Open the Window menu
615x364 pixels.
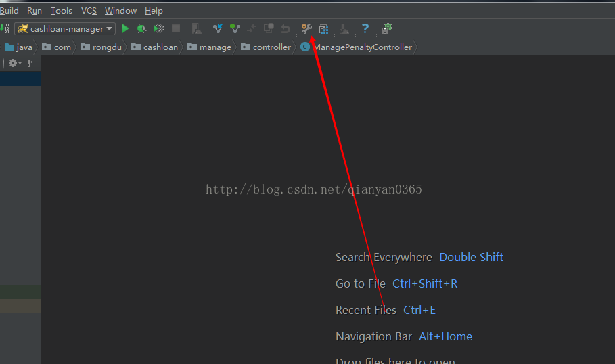point(120,11)
